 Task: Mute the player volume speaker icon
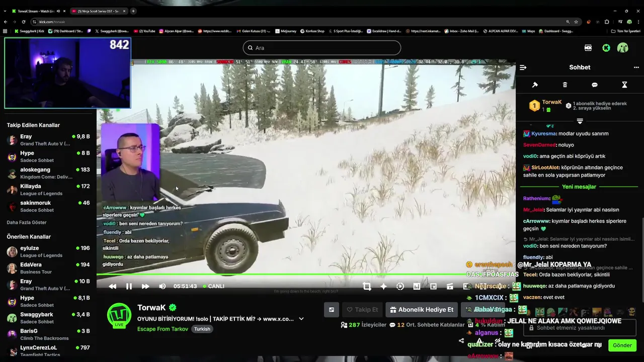pos(162,286)
